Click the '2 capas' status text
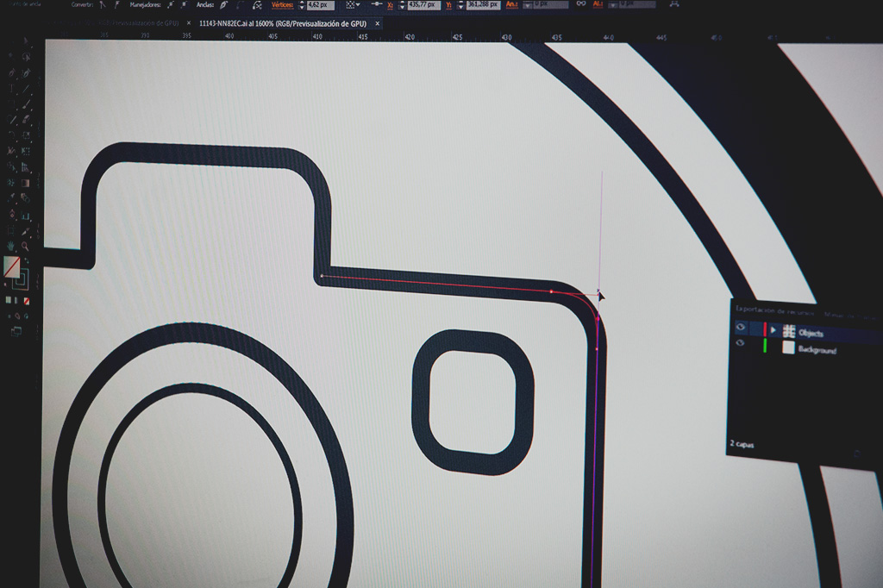The width and height of the screenshot is (883, 588). (742, 444)
